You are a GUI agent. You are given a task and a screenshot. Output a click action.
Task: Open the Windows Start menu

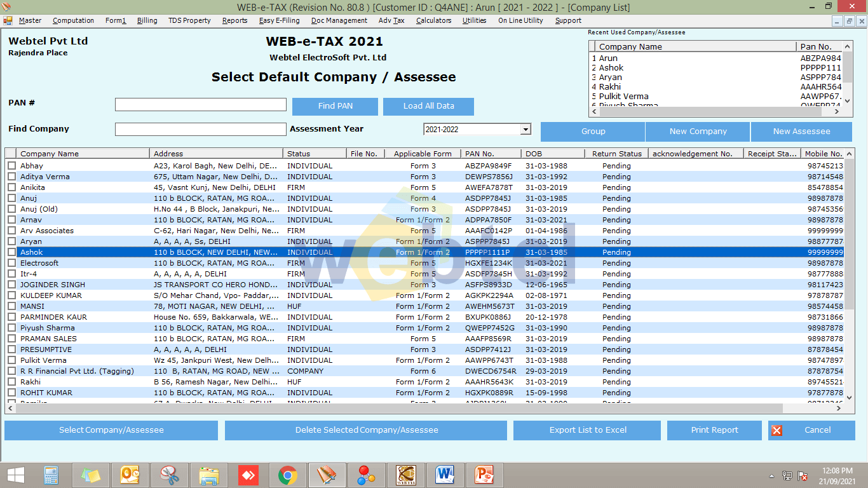[x=15, y=475]
